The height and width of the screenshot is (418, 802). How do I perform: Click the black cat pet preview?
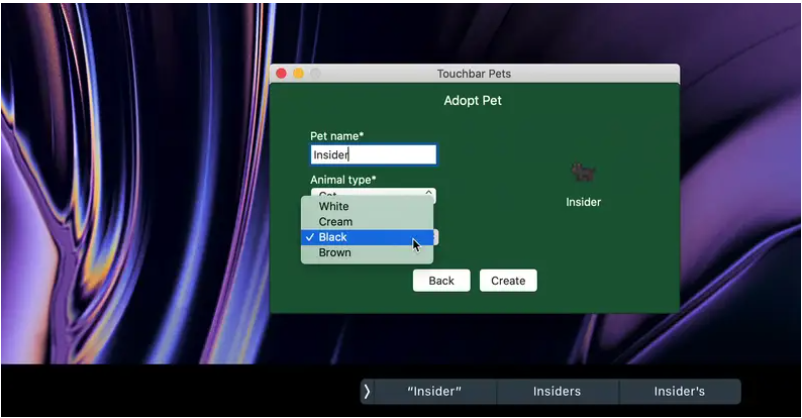(583, 173)
